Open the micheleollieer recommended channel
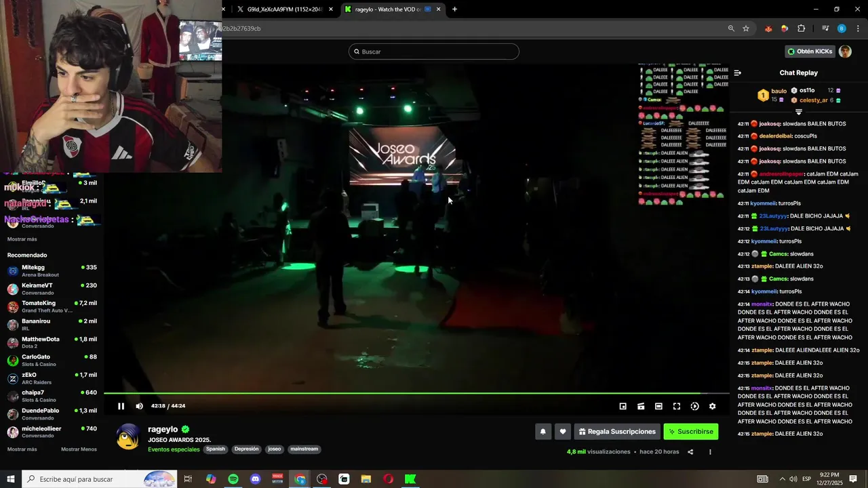 click(52, 432)
